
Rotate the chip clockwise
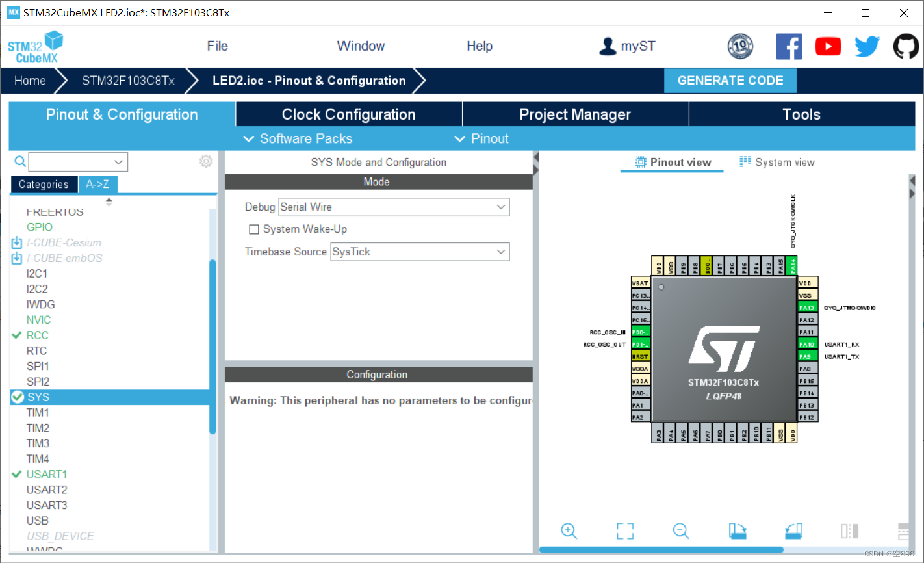tap(738, 530)
